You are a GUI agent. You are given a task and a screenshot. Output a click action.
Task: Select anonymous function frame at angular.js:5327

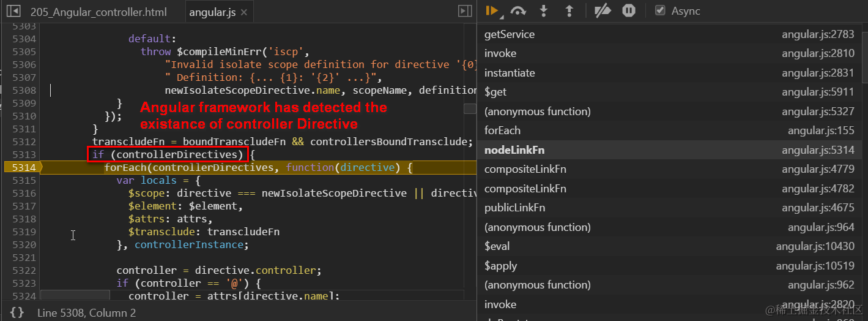point(670,111)
